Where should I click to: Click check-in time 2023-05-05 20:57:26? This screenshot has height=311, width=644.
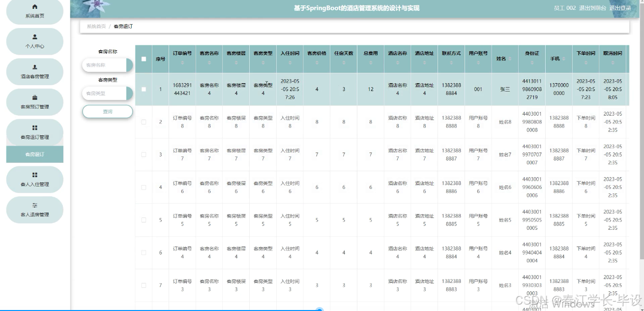pos(290,90)
